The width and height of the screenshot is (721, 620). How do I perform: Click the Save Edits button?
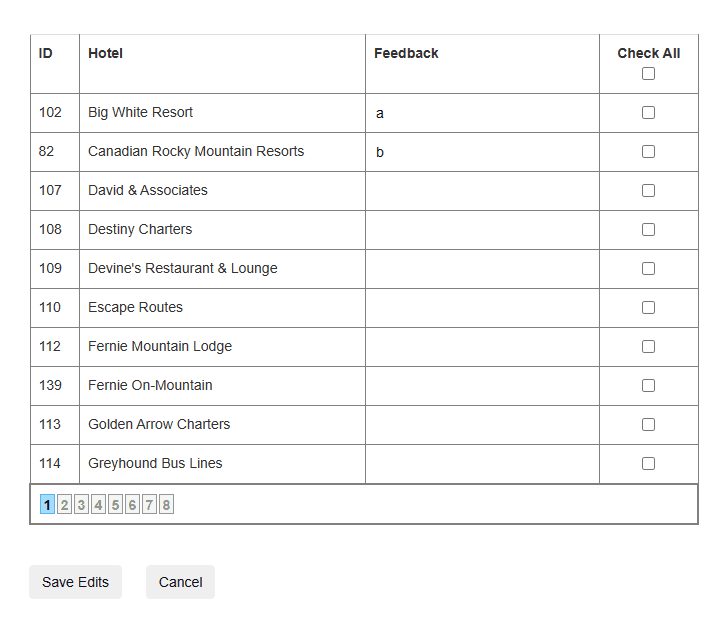[x=75, y=582]
